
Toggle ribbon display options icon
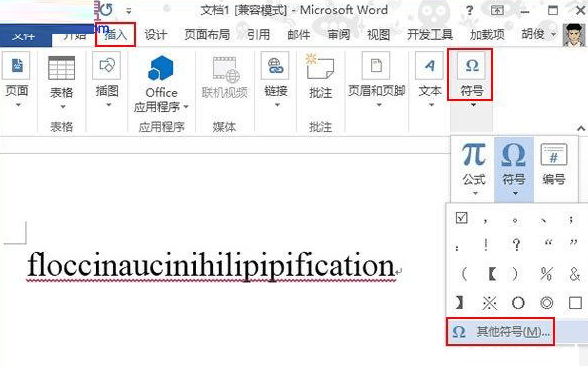tap(497, 10)
